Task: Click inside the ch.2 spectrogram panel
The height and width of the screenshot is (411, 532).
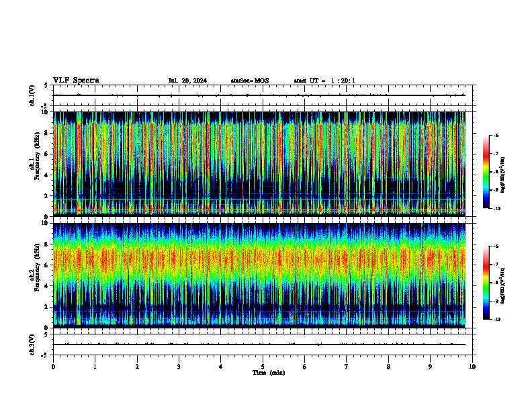Action: (259, 275)
